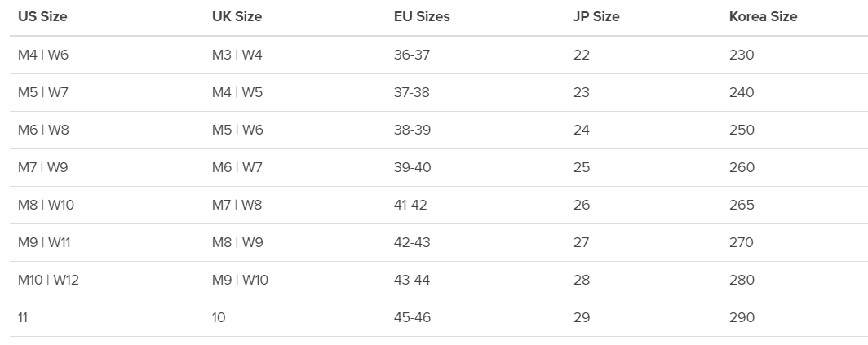The width and height of the screenshot is (868, 345).
Task: Select the M5 | W7 US size cell
Action: (43, 92)
